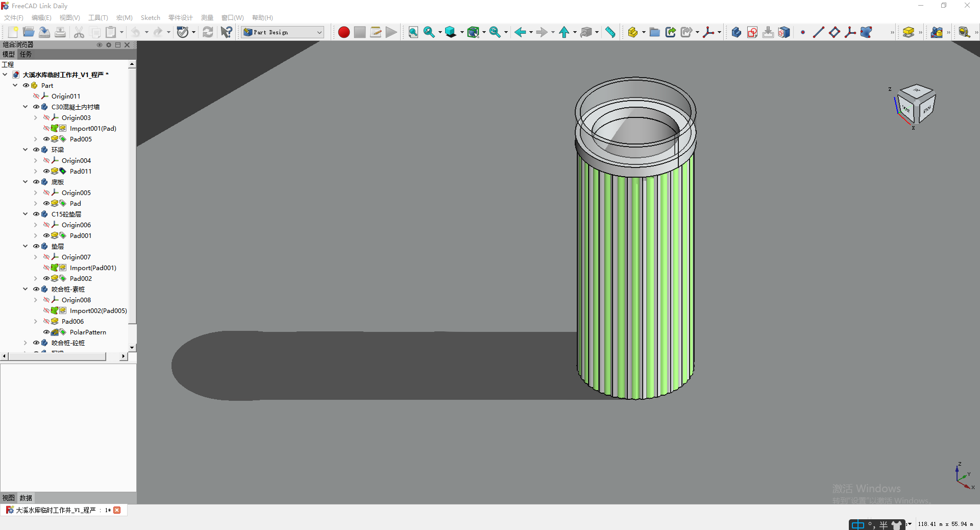Screen dimensions: 980x530
Task: Toggle visibility of 环梁 body
Action: coord(36,150)
